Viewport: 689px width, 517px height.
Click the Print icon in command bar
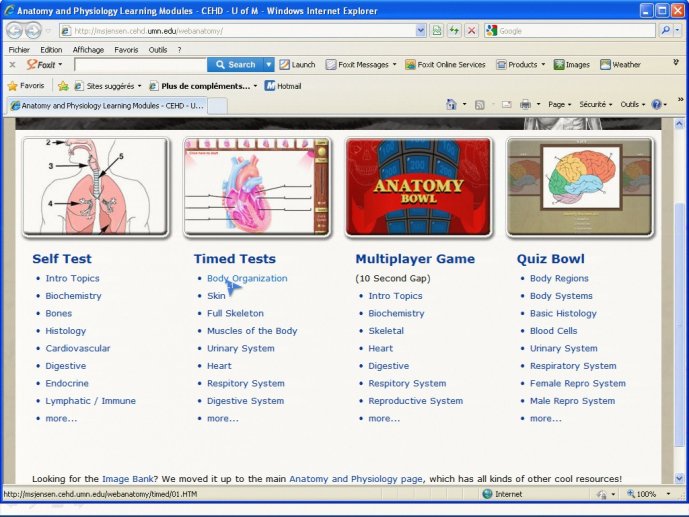tap(525, 105)
